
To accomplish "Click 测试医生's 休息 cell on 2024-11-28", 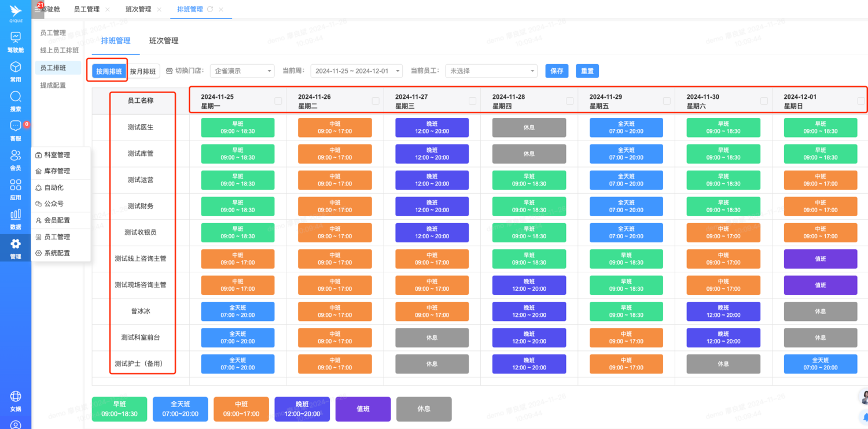I will click(529, 128).
